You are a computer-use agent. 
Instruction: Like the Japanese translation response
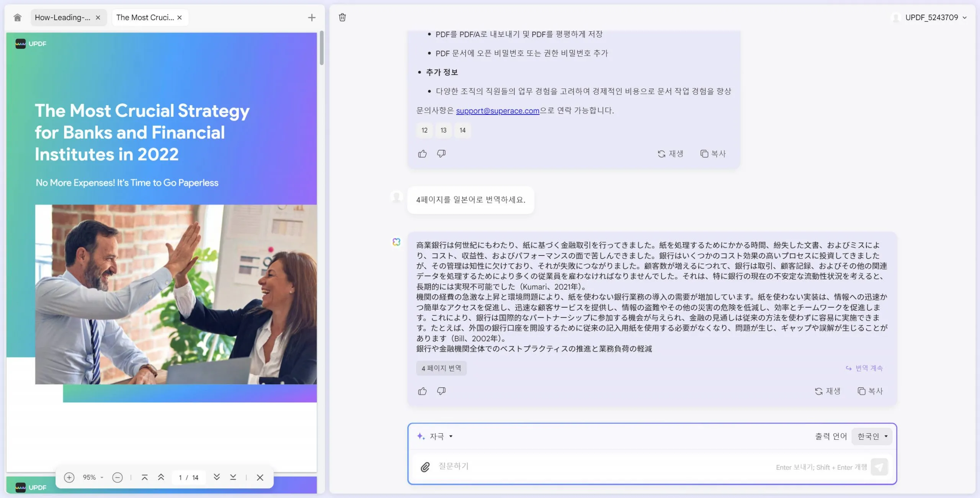(x=422, y=391)
